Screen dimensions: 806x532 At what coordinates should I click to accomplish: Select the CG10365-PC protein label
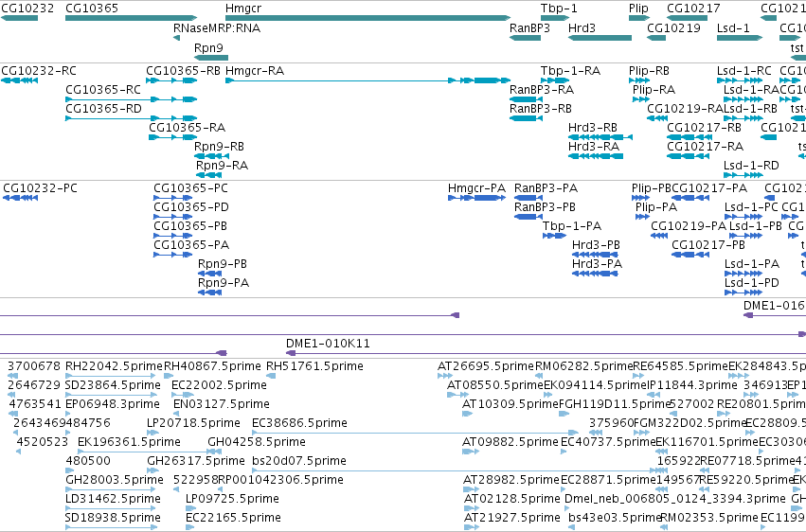190,188
